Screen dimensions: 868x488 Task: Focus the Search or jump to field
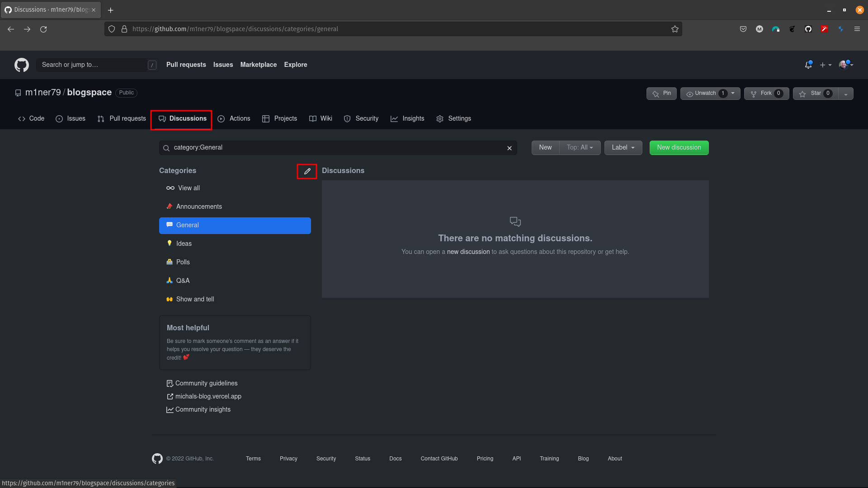click(98, 65)
